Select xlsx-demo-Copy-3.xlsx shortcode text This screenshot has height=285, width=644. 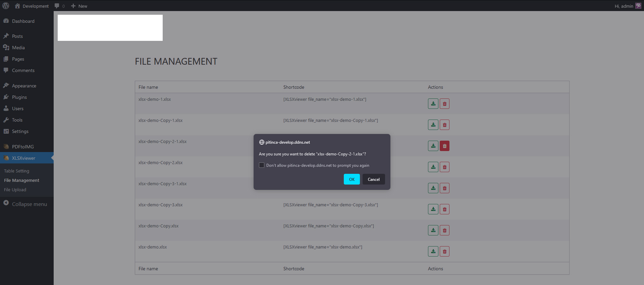coord(330,205)
